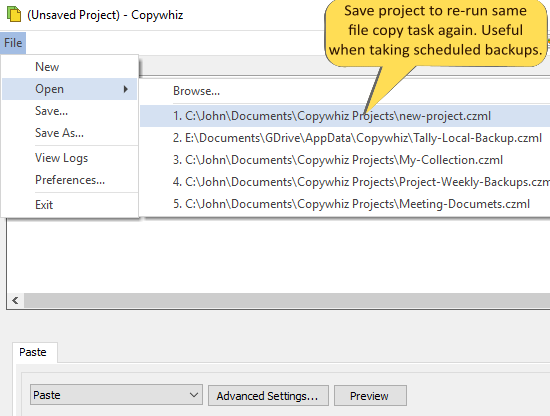Viewport: 550px width, 416px height.
Task: Click the Copywhiz app icon in title bar
Action: [14, 14]
